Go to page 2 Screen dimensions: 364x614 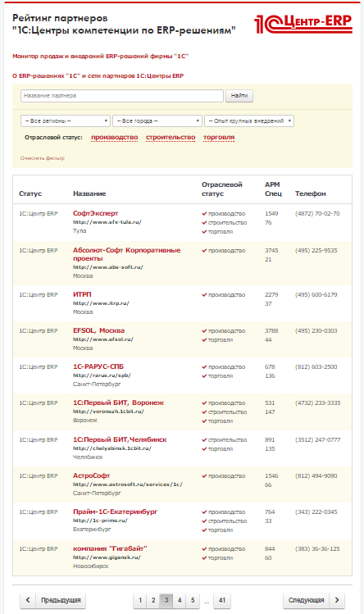click(153, 600)
